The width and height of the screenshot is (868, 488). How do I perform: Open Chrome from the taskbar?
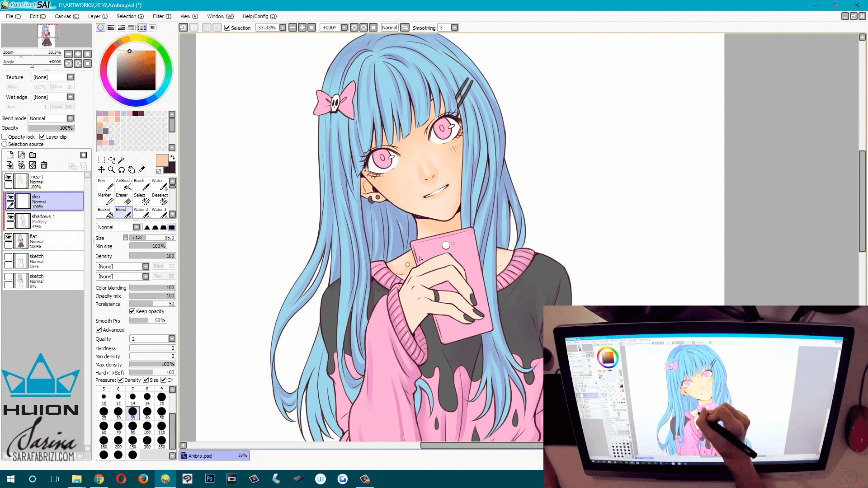99,479
